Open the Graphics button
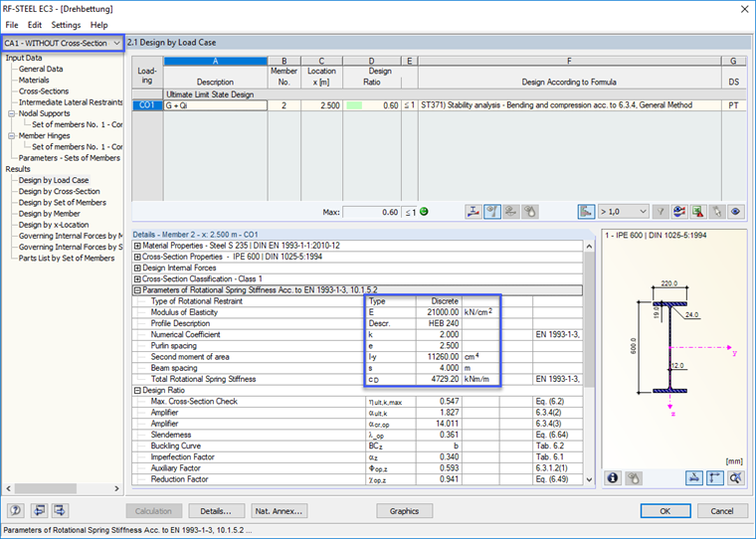The image size is (756, 539). click(x=404, y=511)
